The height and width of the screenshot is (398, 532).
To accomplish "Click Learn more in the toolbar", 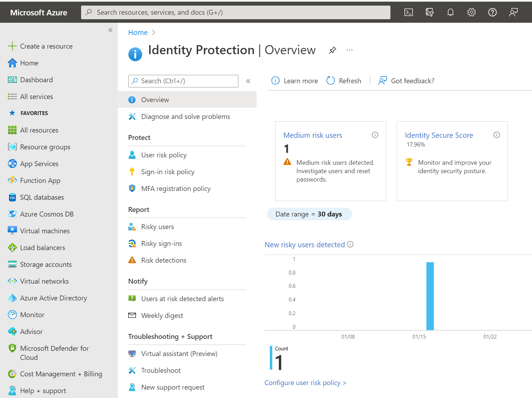I will (295, 81).
